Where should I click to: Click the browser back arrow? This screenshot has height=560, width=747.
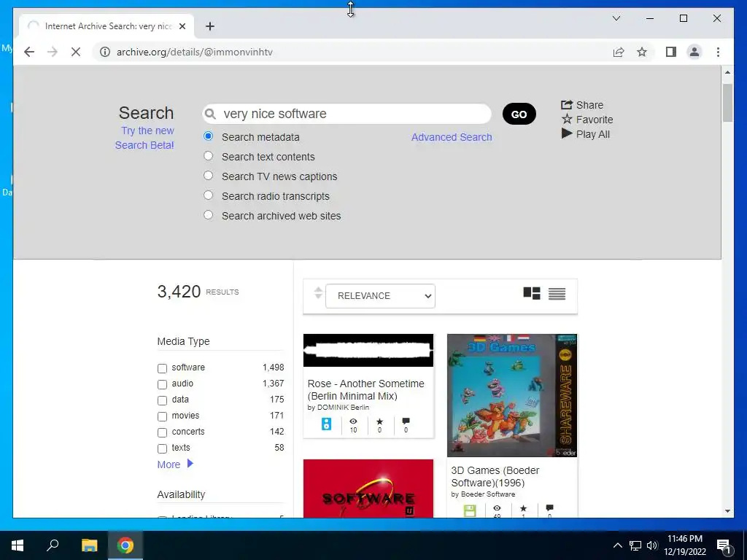pos(29,52)
